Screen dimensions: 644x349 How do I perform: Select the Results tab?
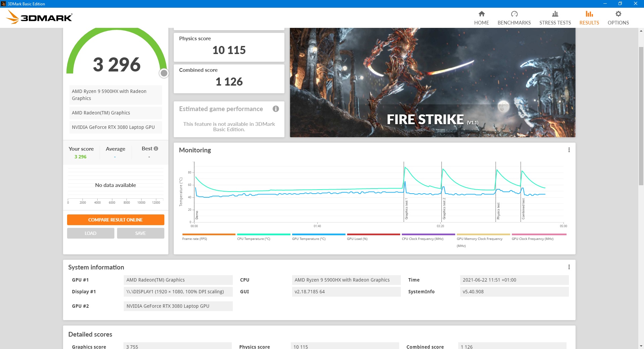[x=589, y=18]
